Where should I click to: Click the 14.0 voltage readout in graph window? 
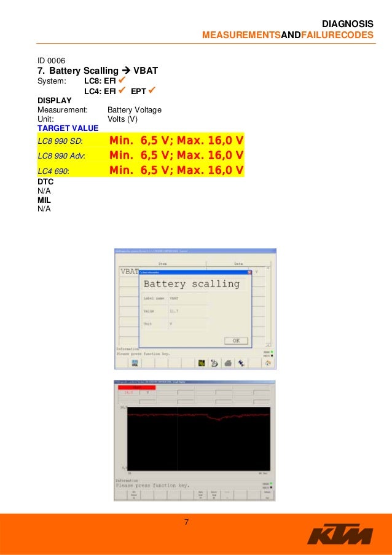pos(128,392)
